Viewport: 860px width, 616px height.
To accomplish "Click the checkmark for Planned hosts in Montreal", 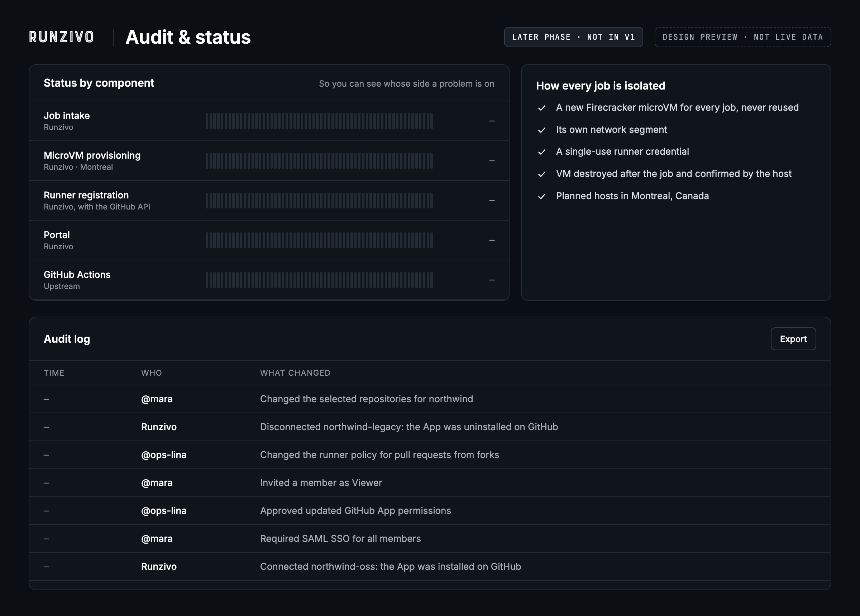I will [x=541, y=196].
